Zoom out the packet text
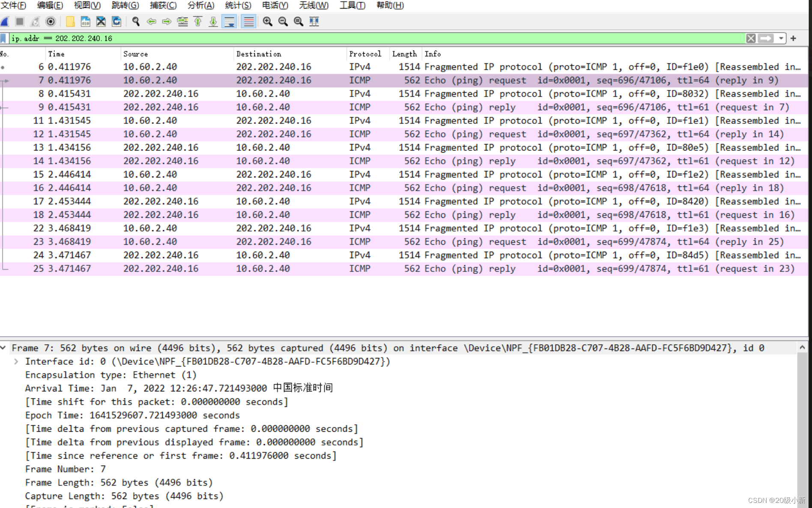The width and height of the screenshot is (812, 508). [283, 21]
